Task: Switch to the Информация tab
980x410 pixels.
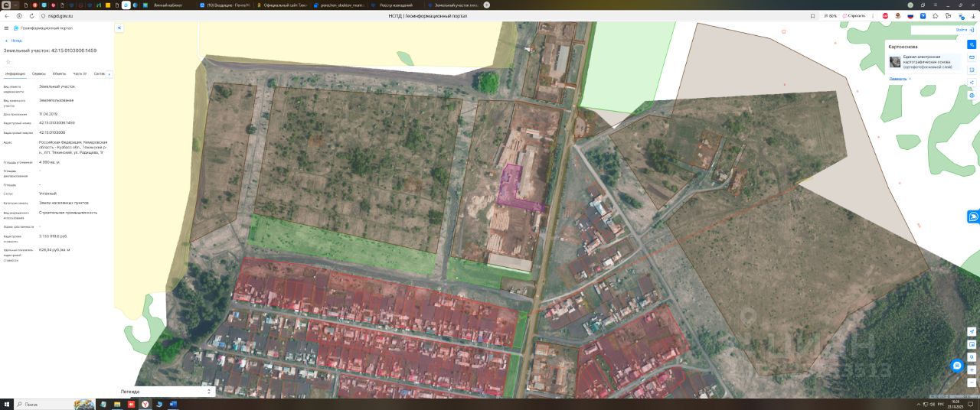Action: click(x=15, y=74)
